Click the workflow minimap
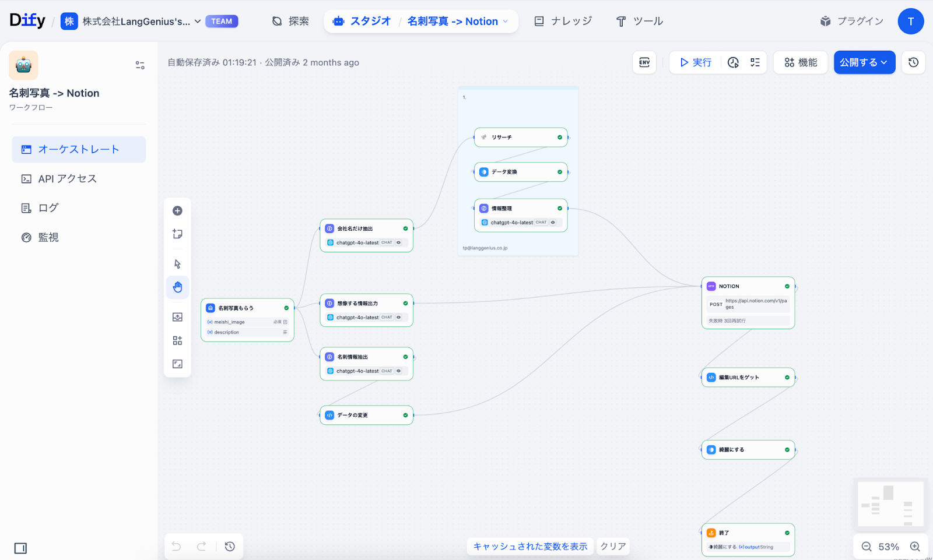Image resolution: width=933 pixels, height=560 pixels. 891,503
